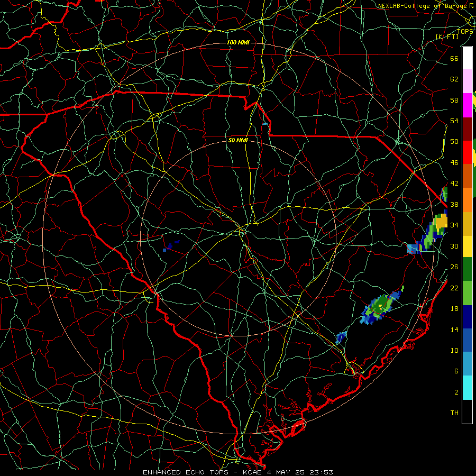Select the light blue legend swatch
Image resolution: width=476 pixels, height=476 pixels.
tap(467, 363)
